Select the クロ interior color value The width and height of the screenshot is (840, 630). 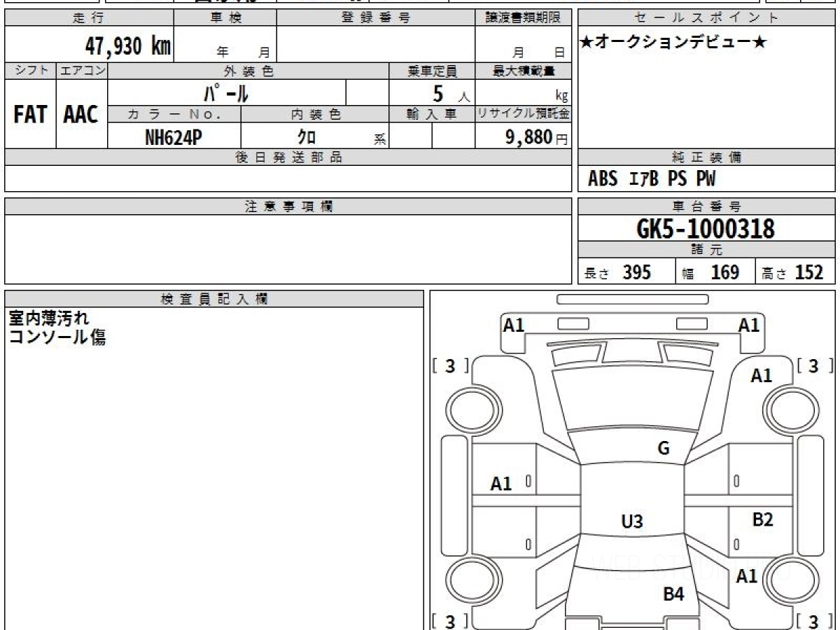[x=307, y=137]
